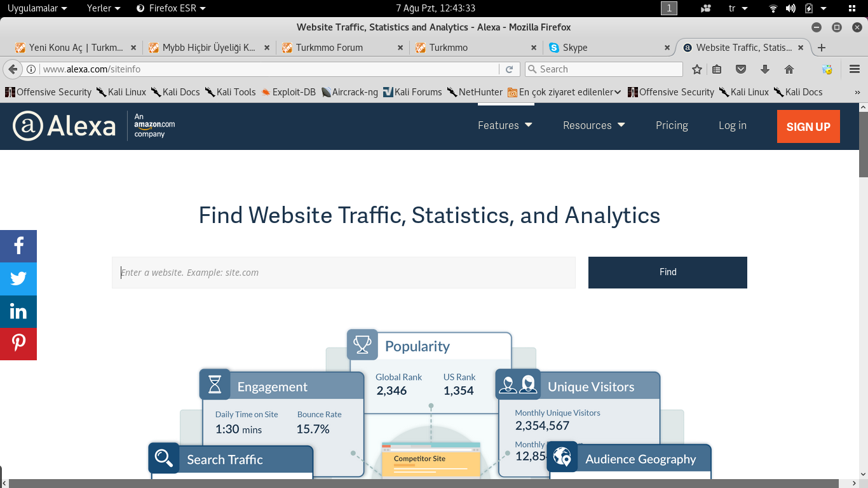Click the Unique Visitors people icon
Image resolution: width=868 pixels, height=488 pixels.
[518, 384]
